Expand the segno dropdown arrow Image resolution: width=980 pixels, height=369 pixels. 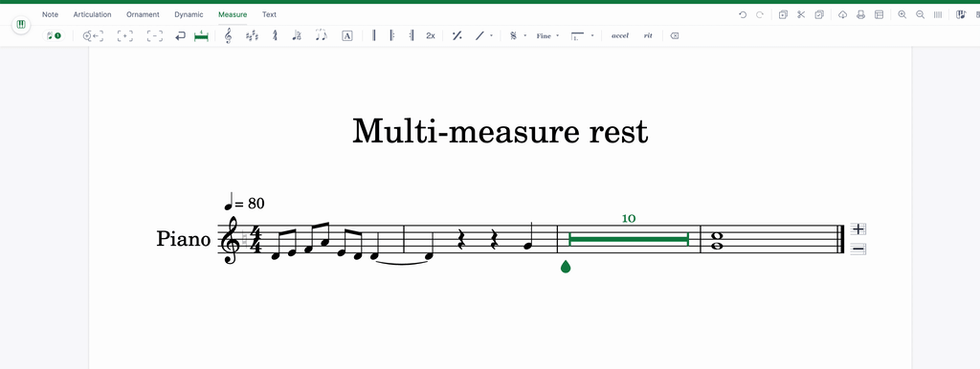(x=525, y=36)
